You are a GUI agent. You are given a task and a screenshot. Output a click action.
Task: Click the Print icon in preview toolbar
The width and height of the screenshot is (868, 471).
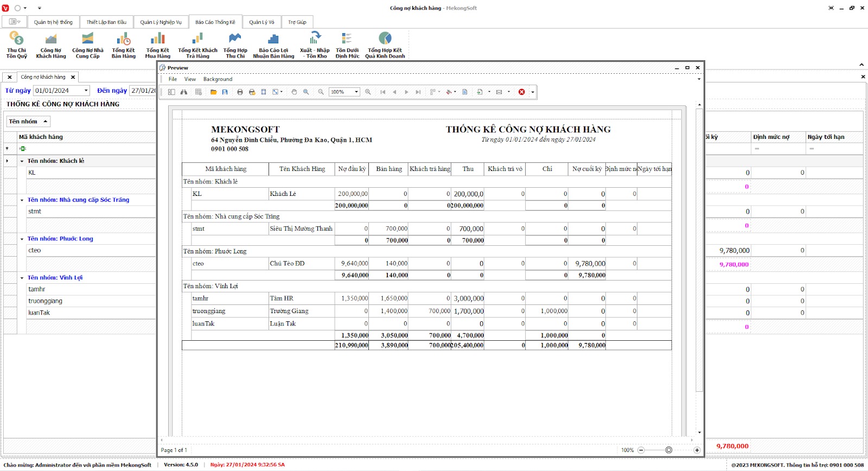coord(240,92)
